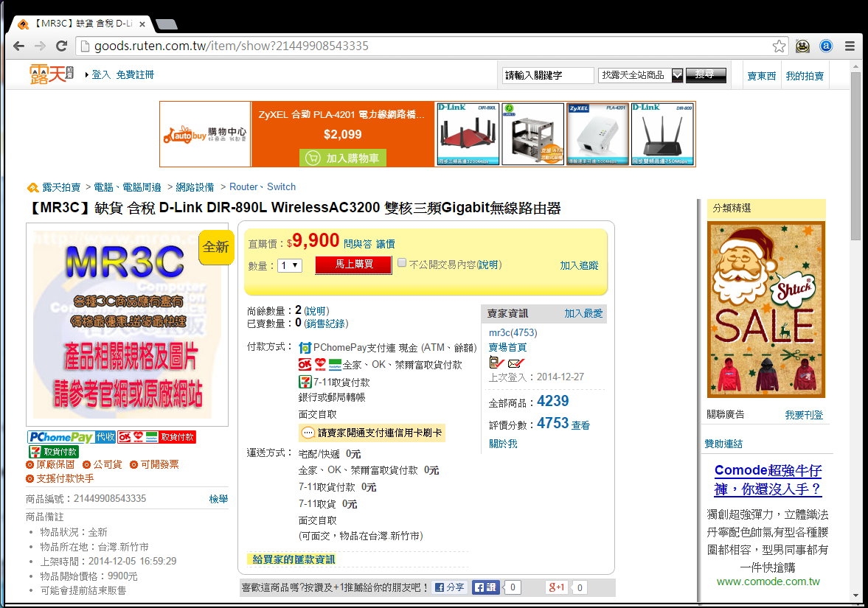Click the 搜尋 search button
The height and width of the screenshot is (608, 868).
(706, 74)
